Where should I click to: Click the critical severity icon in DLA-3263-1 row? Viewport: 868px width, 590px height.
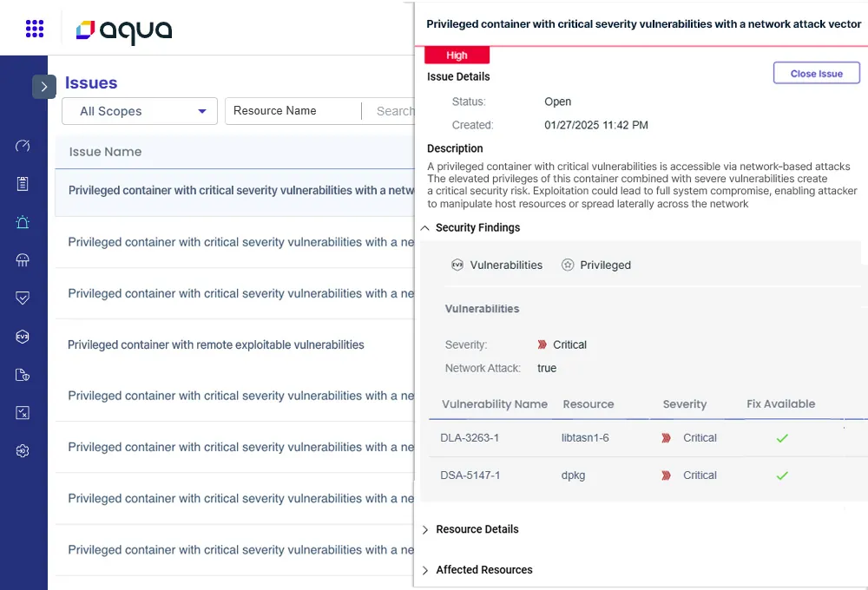tap(666, 438)
